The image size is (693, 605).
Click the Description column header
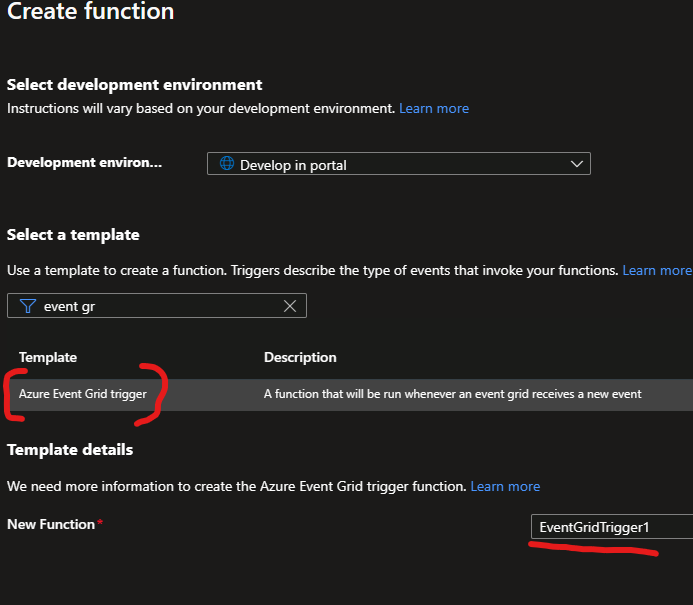point(300,357)
